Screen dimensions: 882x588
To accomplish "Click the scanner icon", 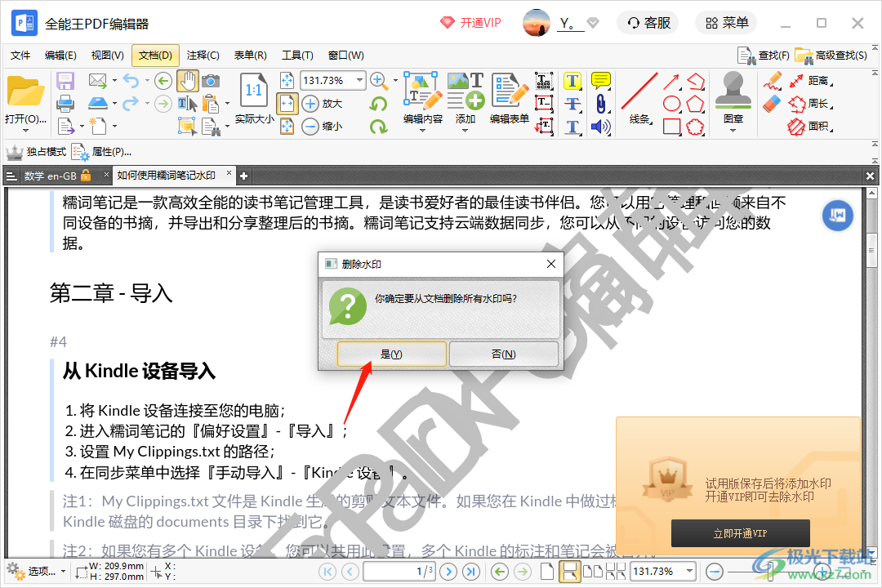I will click(98, 104).
